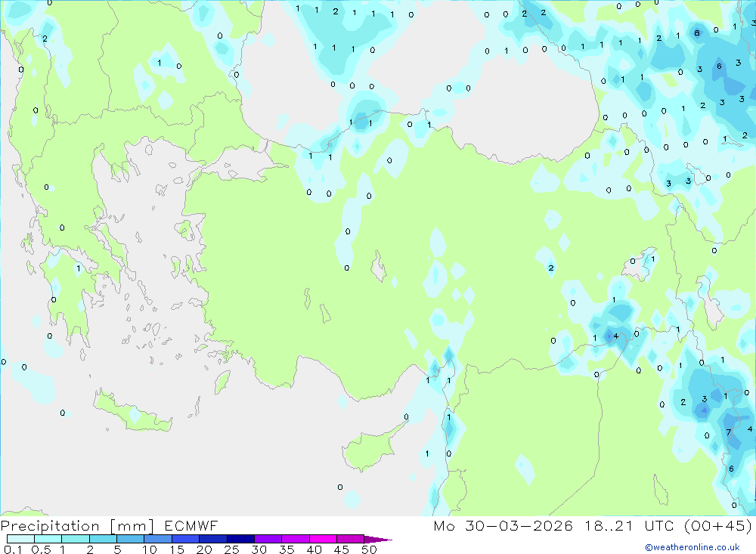This screenshot has height=554, width=756.
Task: Select the '0.5' legend scale label
Action: [41, 549]
